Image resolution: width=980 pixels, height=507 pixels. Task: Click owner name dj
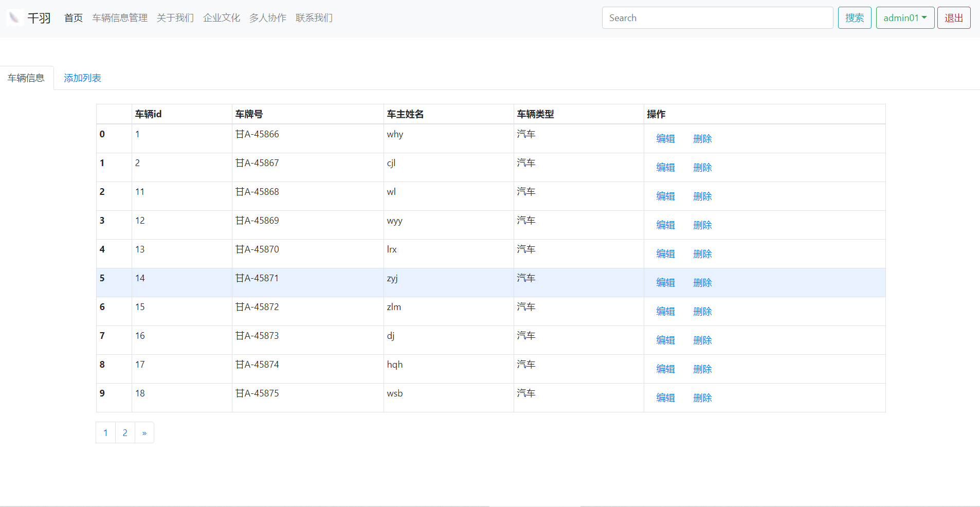[x=391, y=336]
